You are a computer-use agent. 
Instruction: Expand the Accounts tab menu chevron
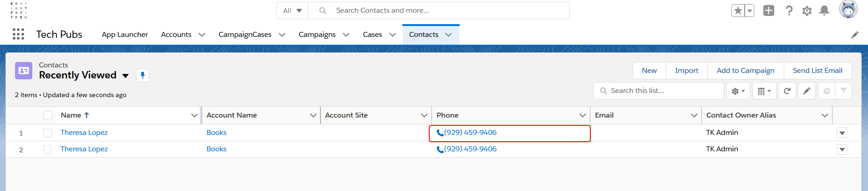click(x=202, y=35)
